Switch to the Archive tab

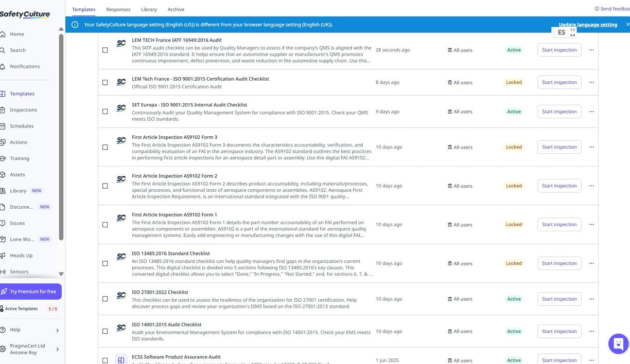coord(176,9)
